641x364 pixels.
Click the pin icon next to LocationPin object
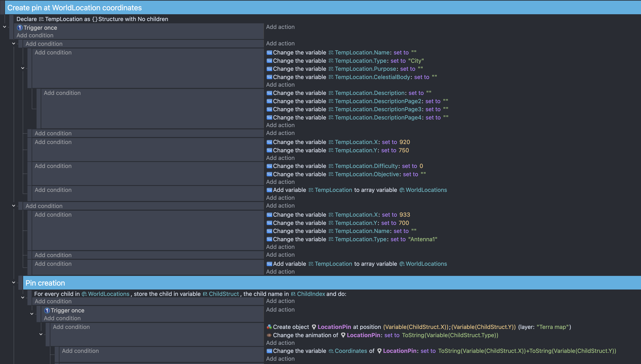pyautogui.click(x=314, y=327)
